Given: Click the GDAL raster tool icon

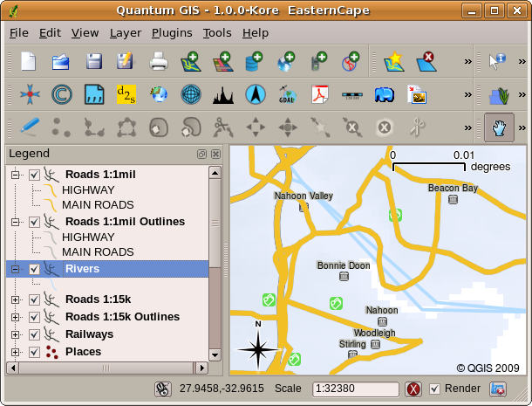Looking at the screenshot, I should click(x=287, y=94).
